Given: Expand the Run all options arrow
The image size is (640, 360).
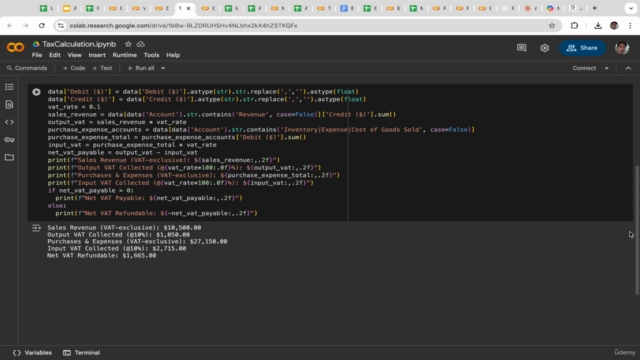Looking at the screenshot, I should [163, 68].
